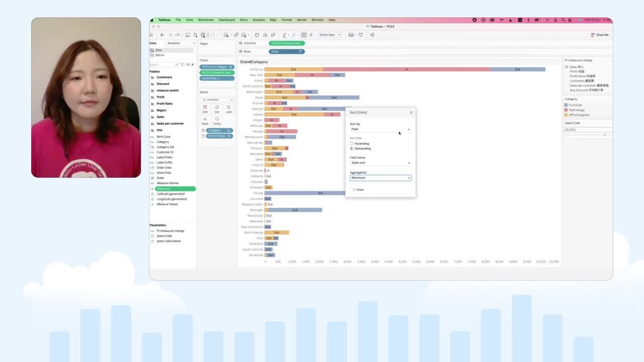This screenshot has width=644, height=362.
Task: Click the Redo forward arrow in the toolbar
Action: 170,35
